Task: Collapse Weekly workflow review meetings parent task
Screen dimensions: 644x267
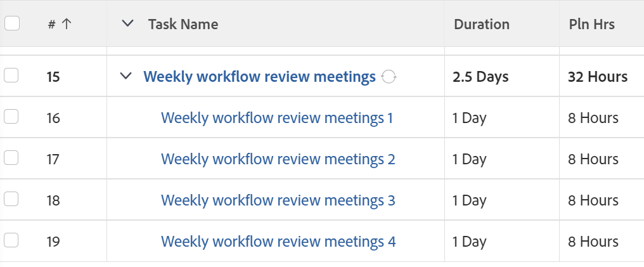Action: 126,76
